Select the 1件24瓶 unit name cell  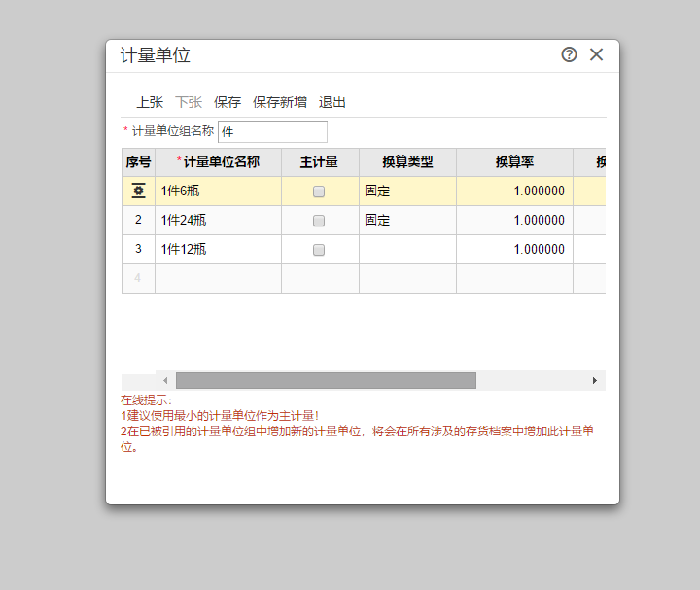point(219,220)
